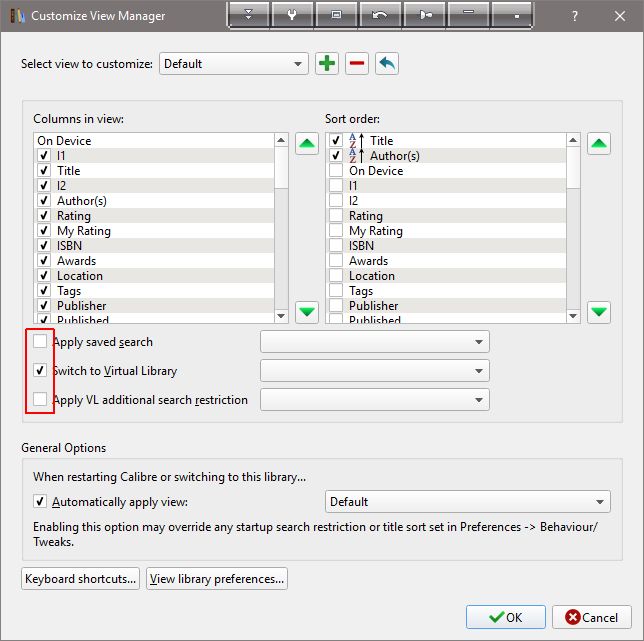The height and width of the screenshot is (641, 644).
Task: Click the horizontal dash title bar button
Action: 469,15
